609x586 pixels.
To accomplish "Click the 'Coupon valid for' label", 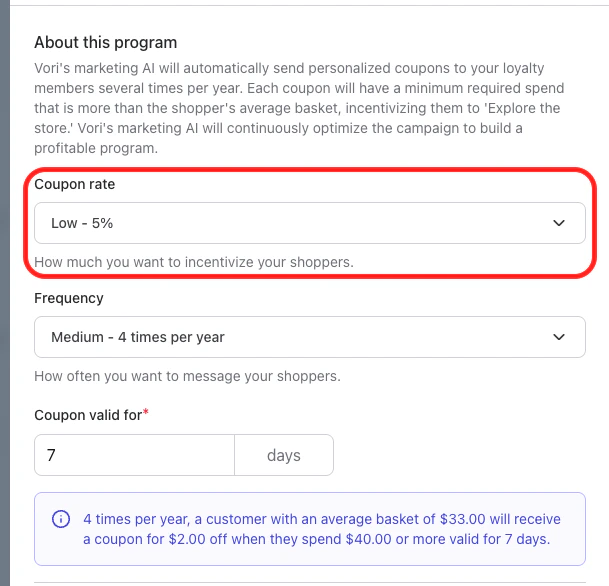I will tap(87, 414).
